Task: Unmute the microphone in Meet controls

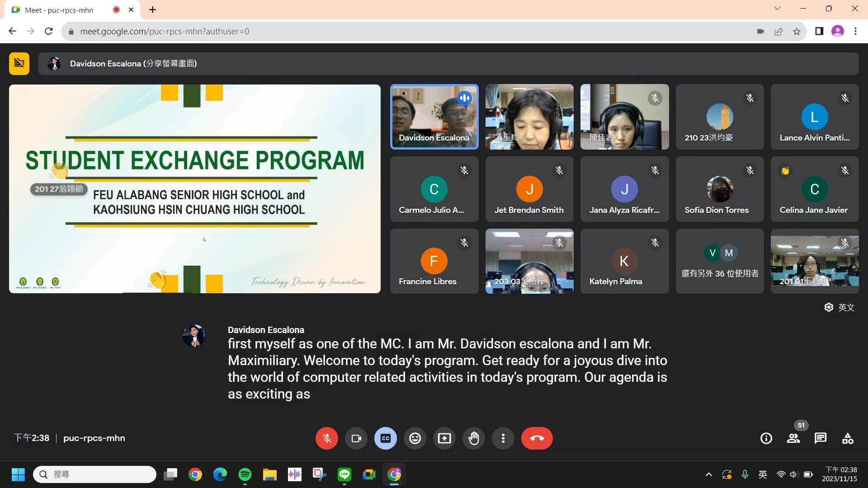Action: 326,438
